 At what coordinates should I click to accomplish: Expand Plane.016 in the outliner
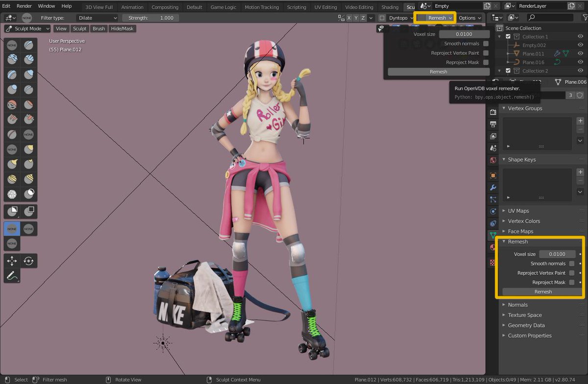point(509,62)
